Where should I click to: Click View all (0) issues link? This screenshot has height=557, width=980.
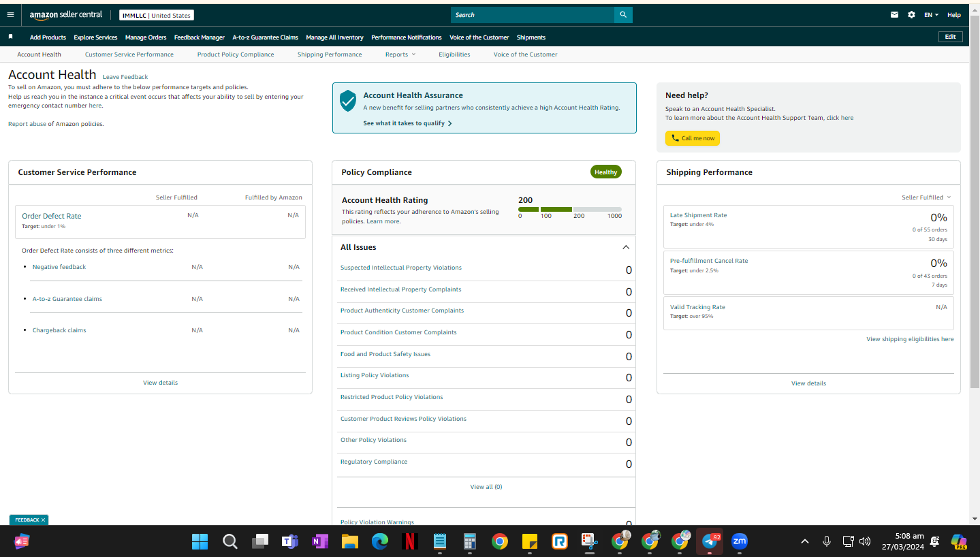click(x=486, y=487)
